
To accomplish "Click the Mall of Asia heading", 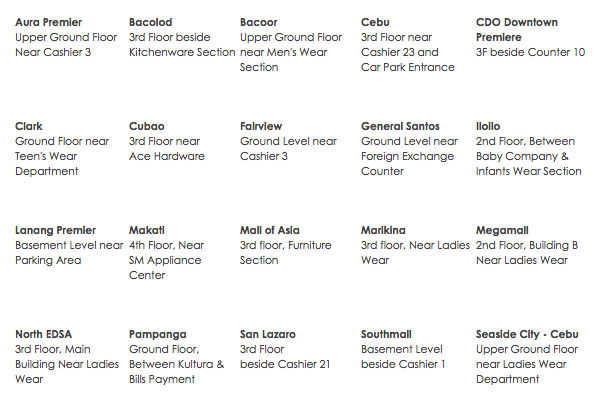I will tap(272, 230).
